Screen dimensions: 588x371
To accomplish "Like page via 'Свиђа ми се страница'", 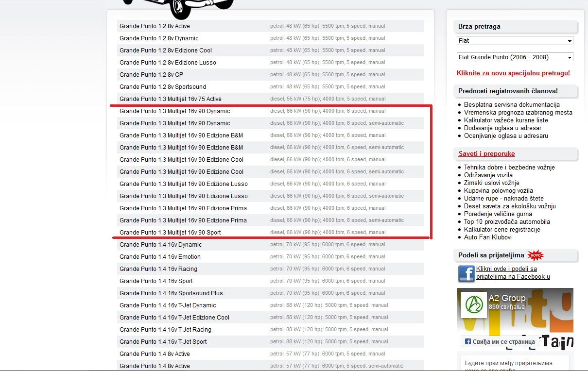I will coord(501,341).
